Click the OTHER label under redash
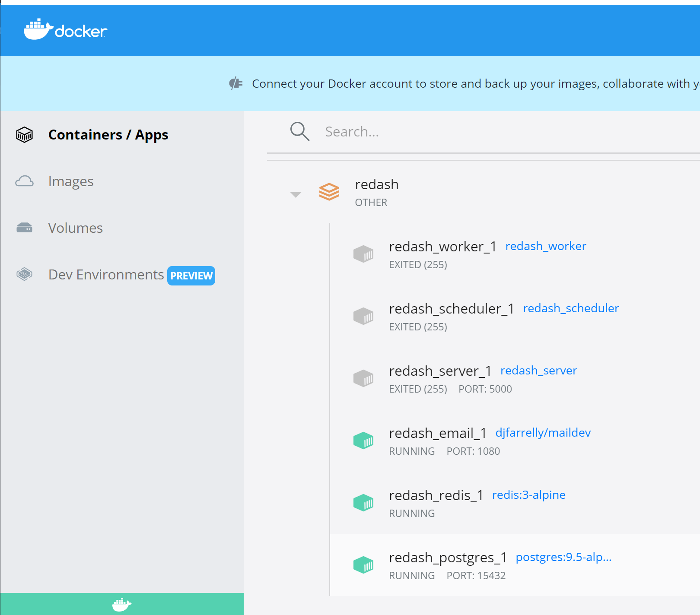 coord(371,203)
